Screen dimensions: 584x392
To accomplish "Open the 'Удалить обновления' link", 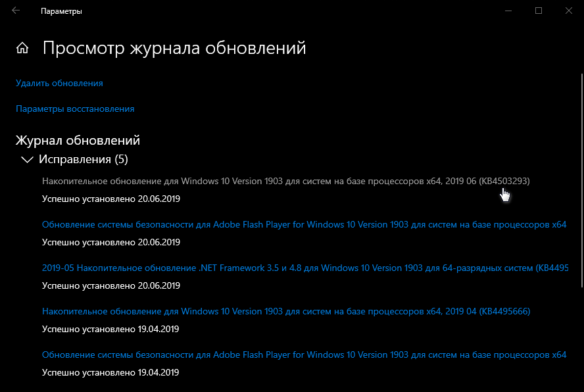I will coord(59,84).
